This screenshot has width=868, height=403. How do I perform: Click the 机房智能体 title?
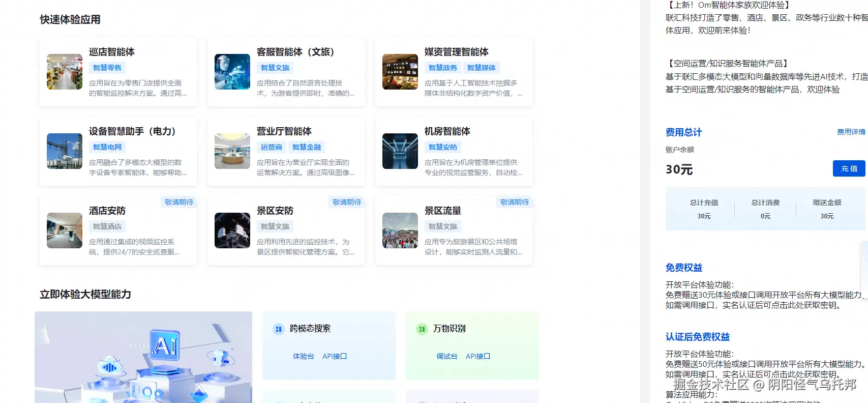point(447,131)
